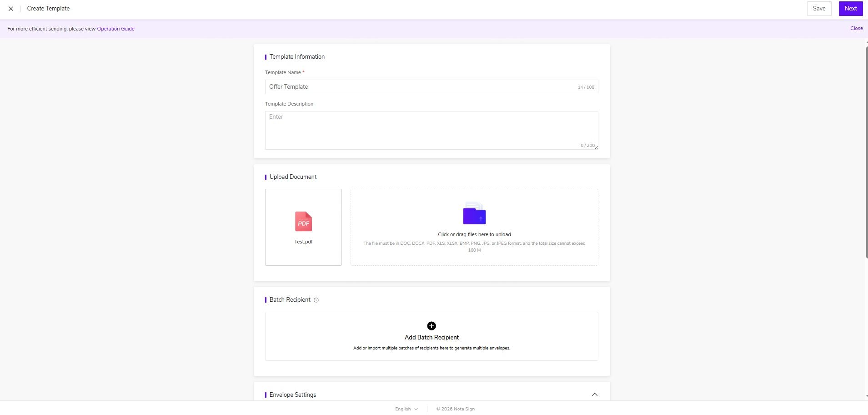The height and width of the screenshot is (415, 868).
Task: Click the language dropdown chevron arrow
Action: (416, 409)
